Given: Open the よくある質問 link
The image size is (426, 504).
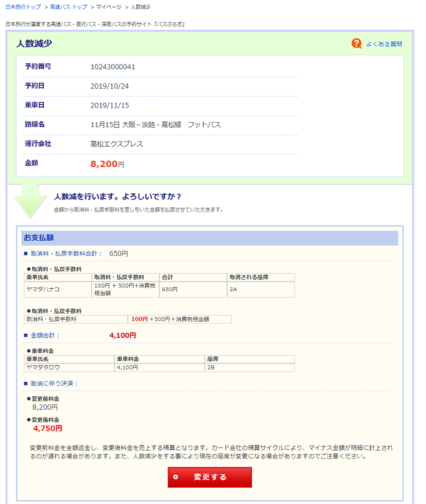Looking at the screenshot, I should coord(383,44).
